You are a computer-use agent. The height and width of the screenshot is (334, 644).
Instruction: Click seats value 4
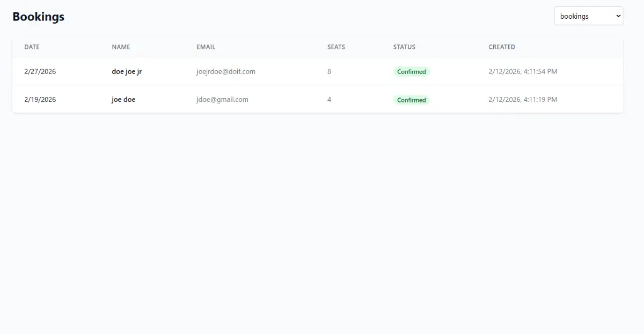[x=329, y=99]
